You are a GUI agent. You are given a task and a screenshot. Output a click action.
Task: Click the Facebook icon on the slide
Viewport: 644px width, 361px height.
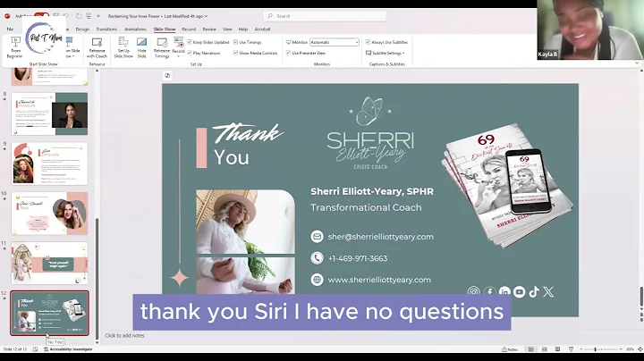pos(489,291)
